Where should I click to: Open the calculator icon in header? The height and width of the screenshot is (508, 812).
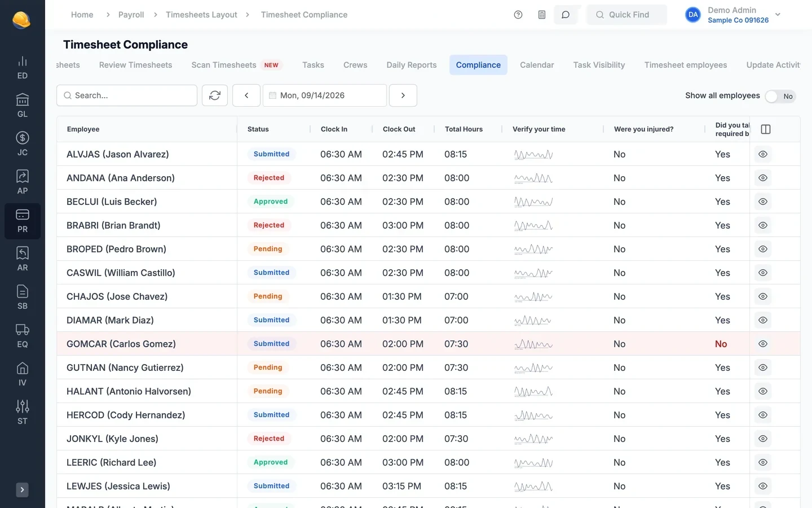tap(542, 15)
